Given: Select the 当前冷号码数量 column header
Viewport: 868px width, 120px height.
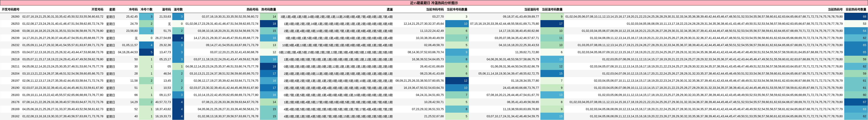Looking at the screenshot, I should tap(457, 10).
